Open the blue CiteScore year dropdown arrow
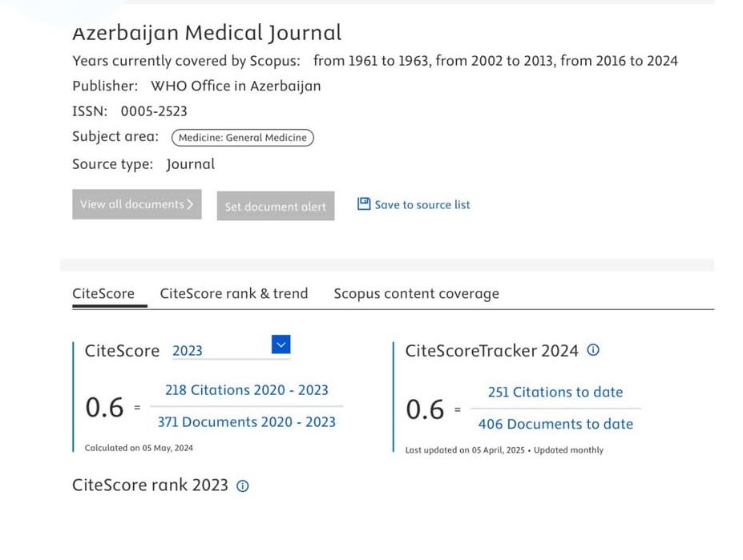Image resolution: width=743 pixels, height=560 pixels. click(x=281, y=344)
